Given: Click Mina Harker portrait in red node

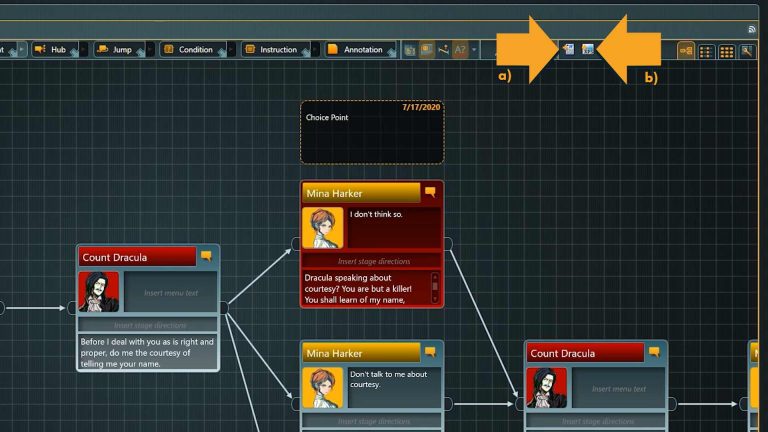Looking at the screenshot, I should coord(323,228).
